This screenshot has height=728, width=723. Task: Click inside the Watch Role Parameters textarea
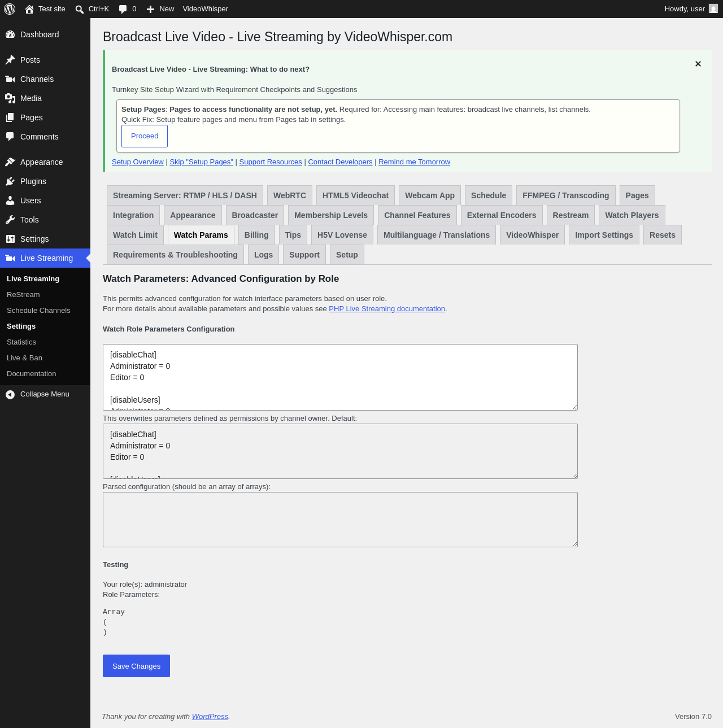pos(340,377)
